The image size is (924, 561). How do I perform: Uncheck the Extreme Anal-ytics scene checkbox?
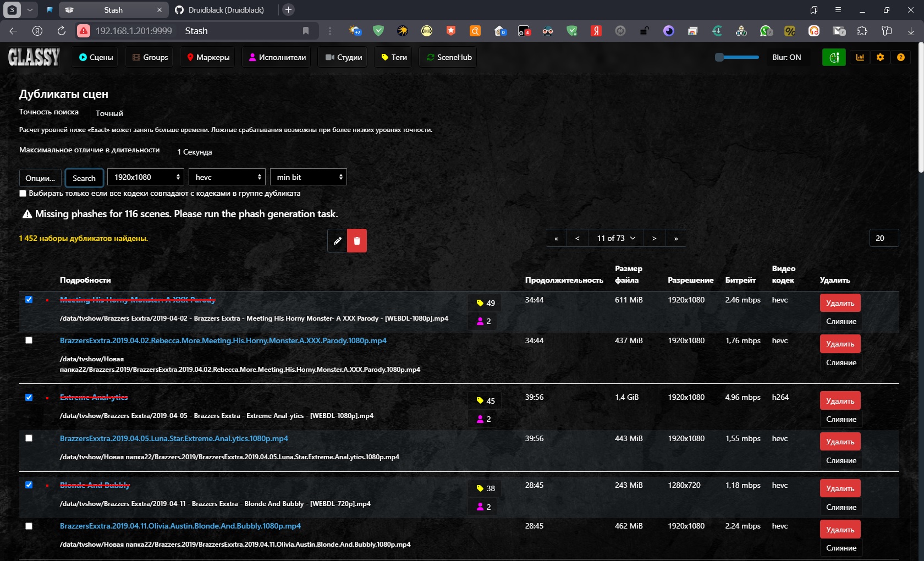pos(29,398)
